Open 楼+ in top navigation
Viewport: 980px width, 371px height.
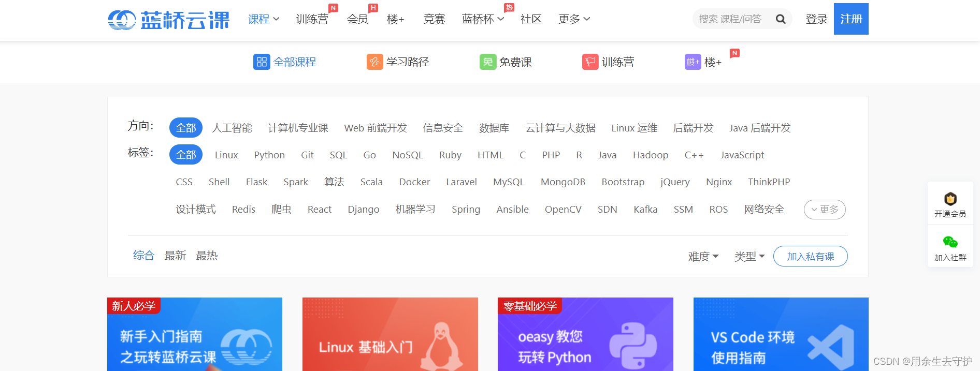[395, 19]
